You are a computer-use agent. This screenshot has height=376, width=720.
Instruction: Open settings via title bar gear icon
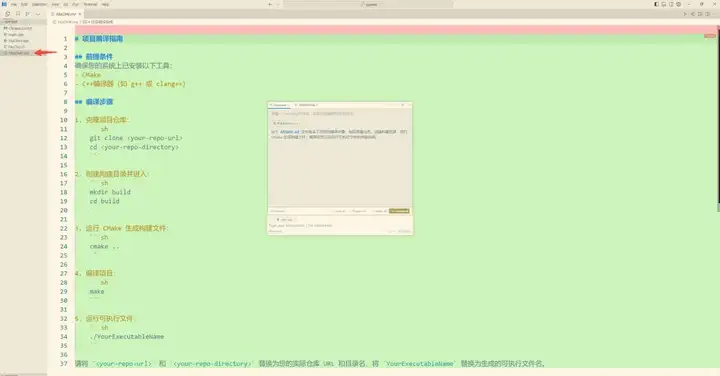(x=678, y=4)
